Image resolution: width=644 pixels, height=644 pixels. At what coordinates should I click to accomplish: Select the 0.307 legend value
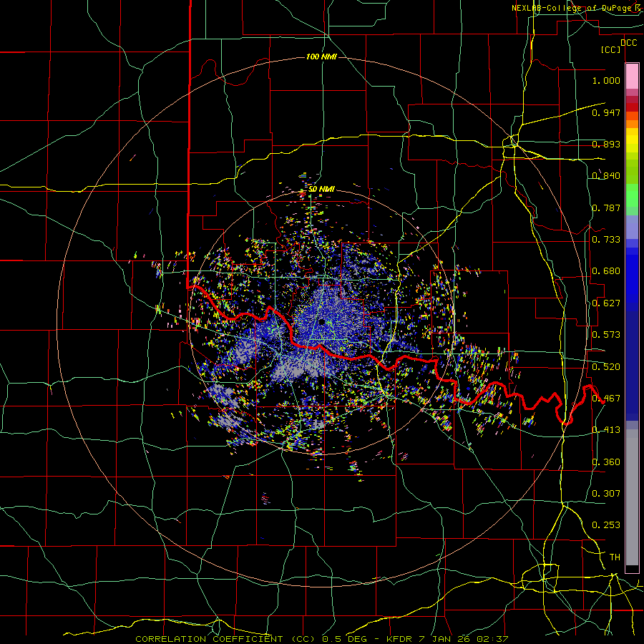(x=606, y=494)
